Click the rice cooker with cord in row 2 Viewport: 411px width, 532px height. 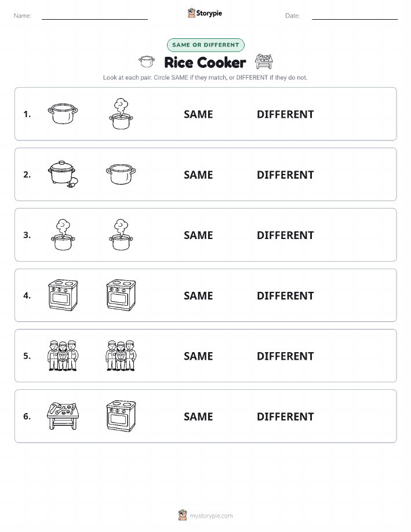(63, 175)
